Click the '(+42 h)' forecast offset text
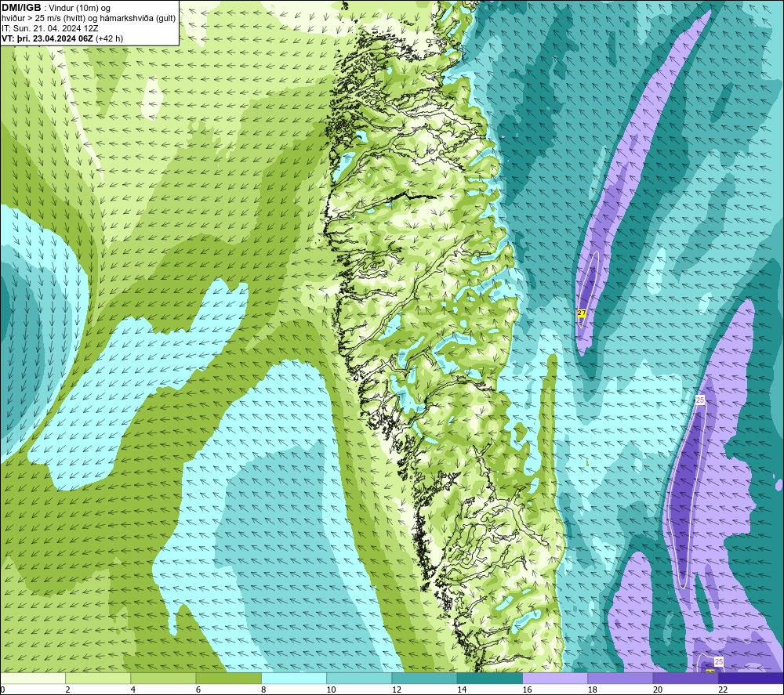Image resolution: width=784 pixels, height=695 pixels. point(109,38)
